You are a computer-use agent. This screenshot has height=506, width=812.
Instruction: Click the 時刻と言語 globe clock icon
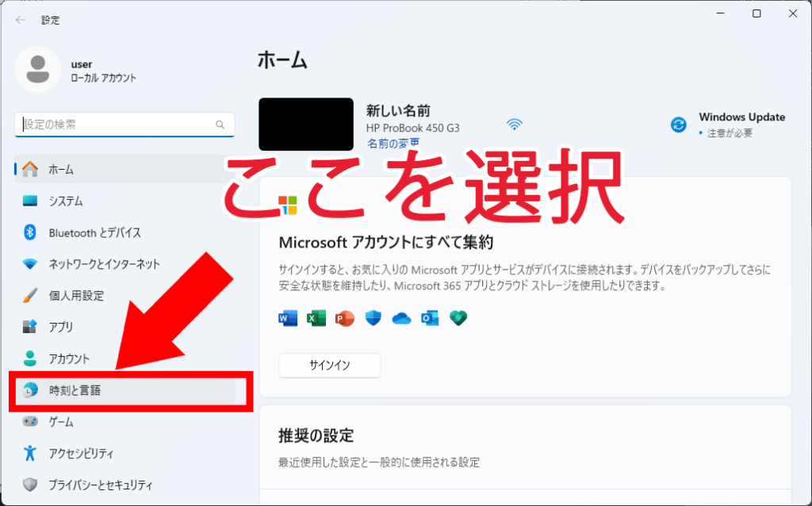pos(30,390)
